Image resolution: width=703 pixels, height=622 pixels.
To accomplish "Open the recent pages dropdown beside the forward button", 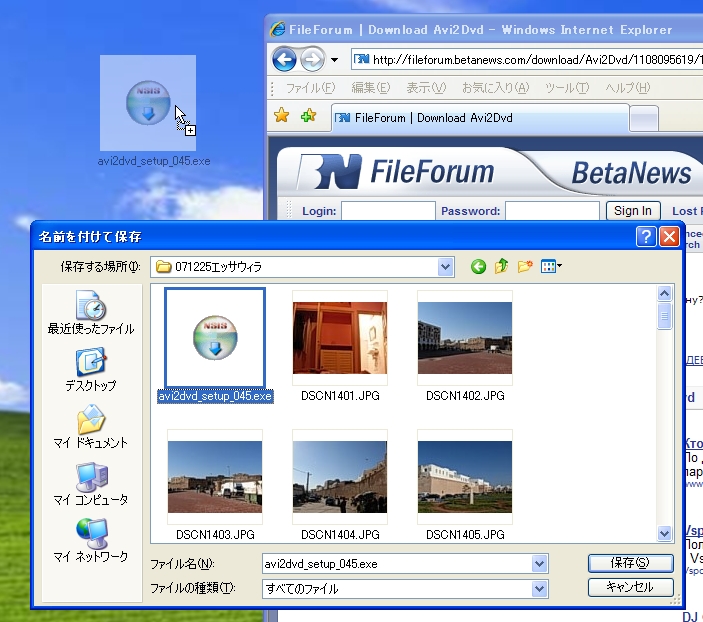I will pos(334,59).
